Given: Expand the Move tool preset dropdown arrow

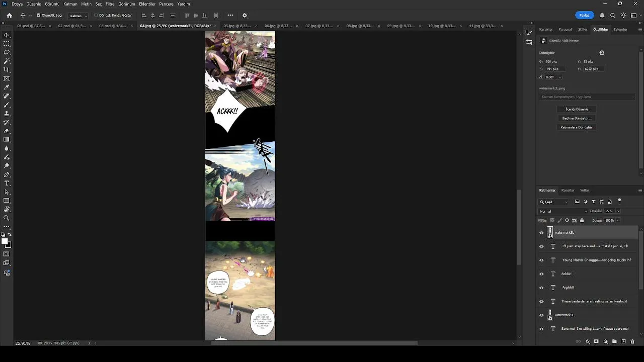Looking at the screenshot, I should click(x=30, y=16).
